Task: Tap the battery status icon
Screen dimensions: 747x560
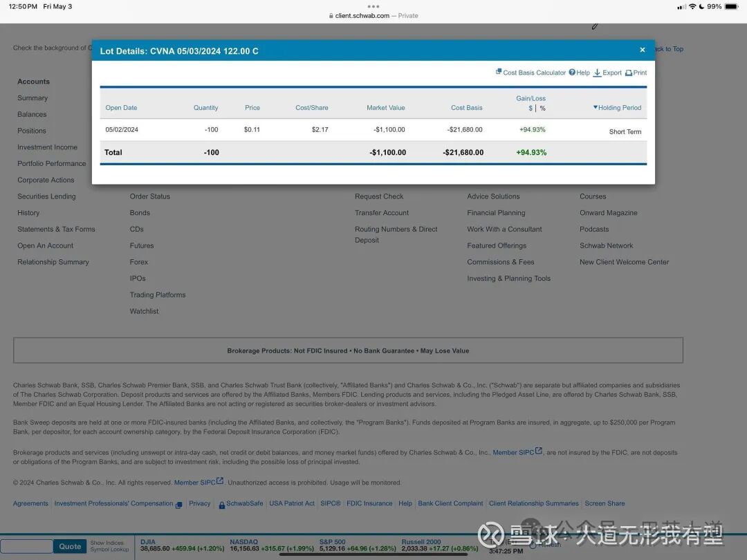Action: (731, 7)
